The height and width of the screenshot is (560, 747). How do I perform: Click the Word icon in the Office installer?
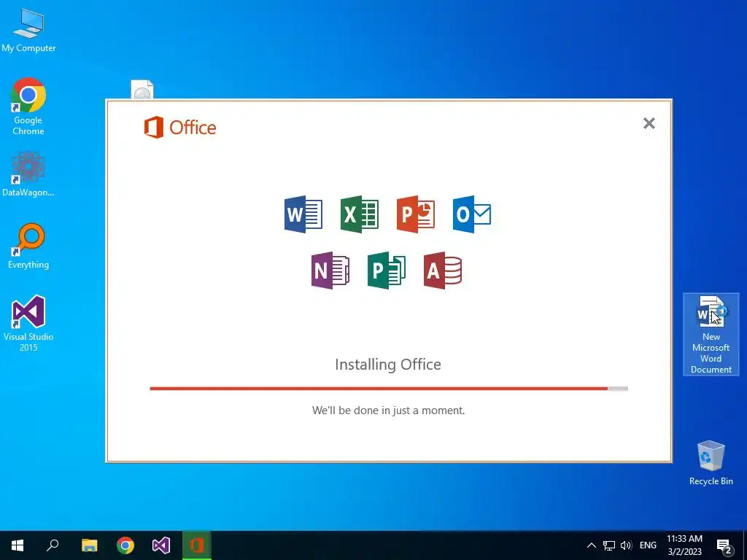point(303,214)
